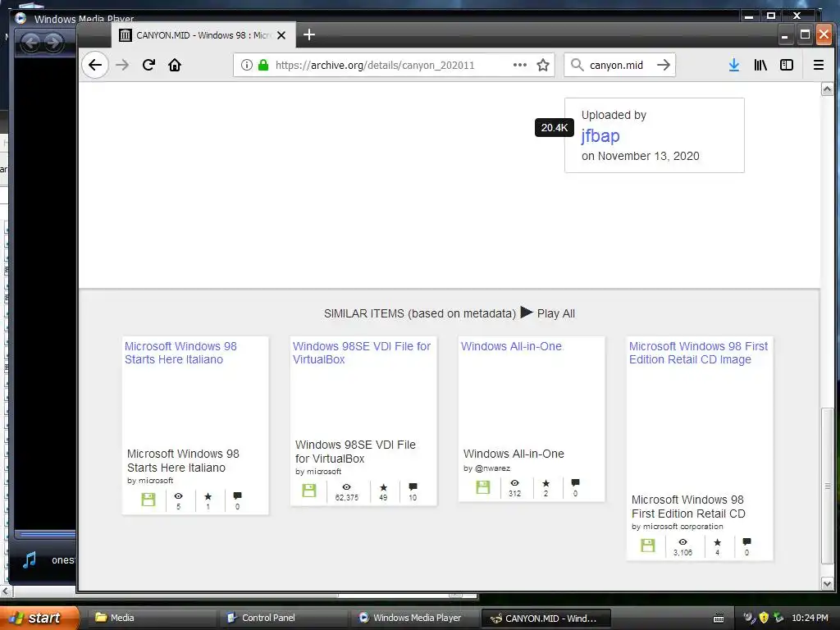Open the browser home page
This screenshot has height=630, width=840.
(175, 66)
